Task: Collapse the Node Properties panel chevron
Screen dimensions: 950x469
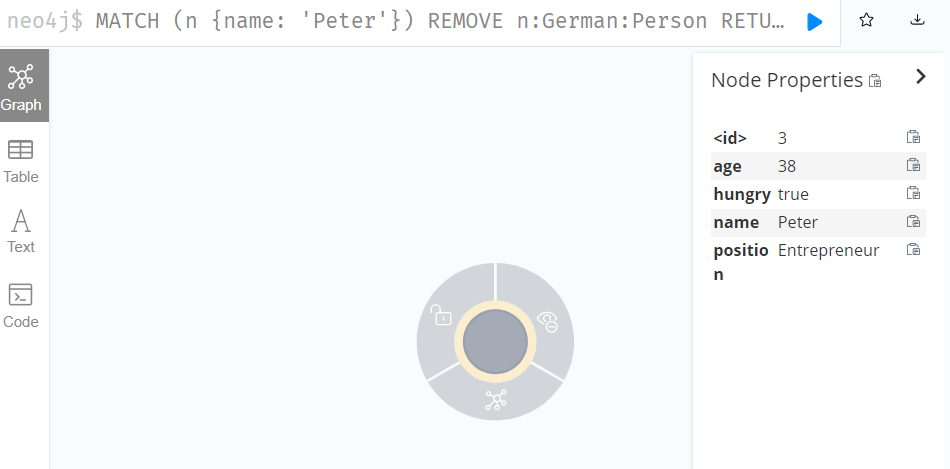Action: tap(921, 76)
